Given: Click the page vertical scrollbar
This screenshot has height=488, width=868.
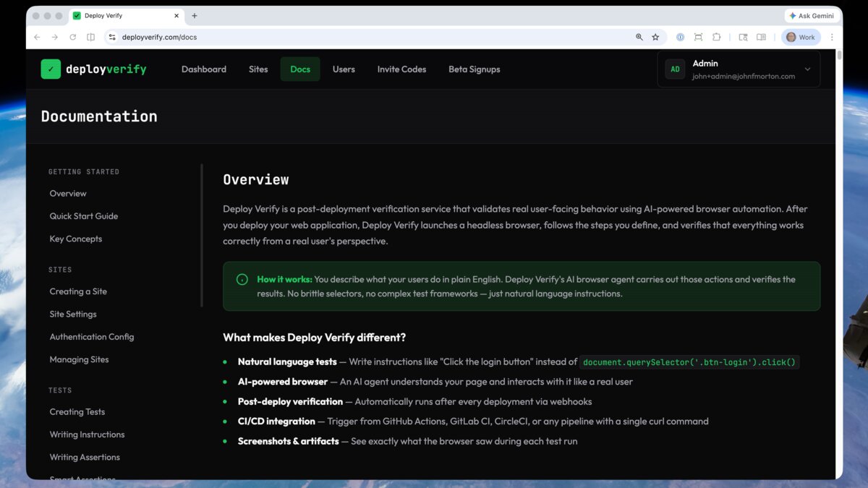Looking at the screenshot, I should pos(839,55).
